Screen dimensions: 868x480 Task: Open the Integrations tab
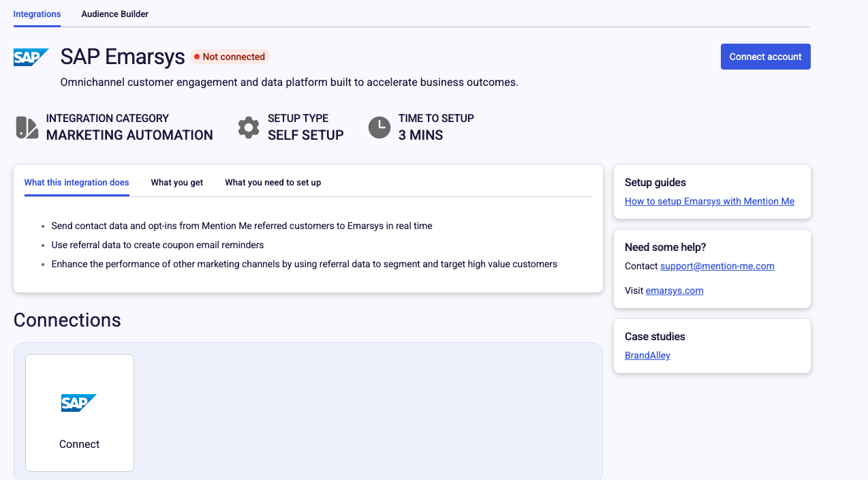tap(37, 14)
